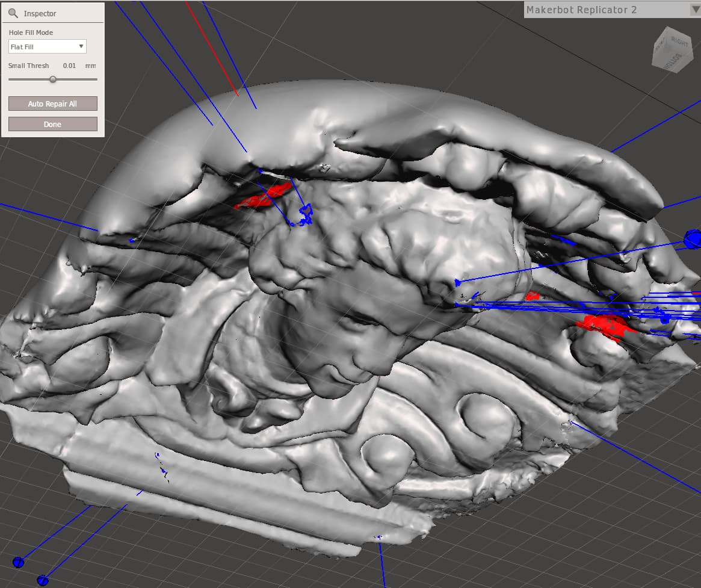Click the slider track right of the handle
Image resolution: width=701 pixels, height=588 pixels.
point(77,79)
